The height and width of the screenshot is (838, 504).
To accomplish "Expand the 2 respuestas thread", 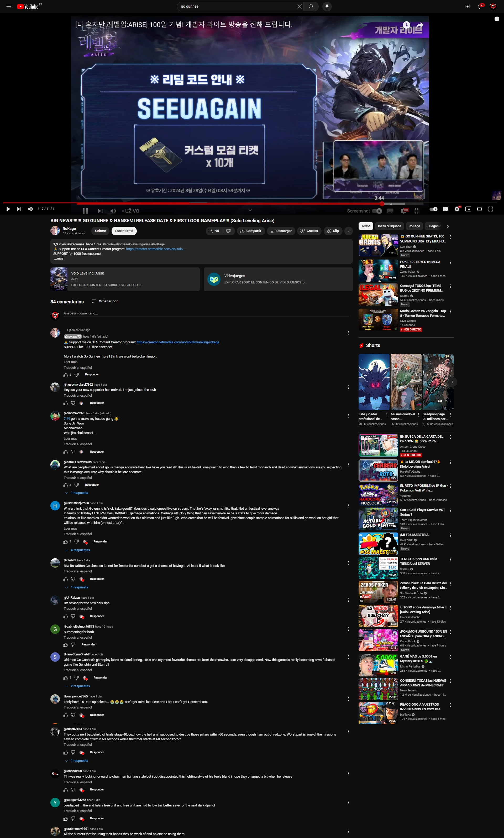I will click(77, 686).
